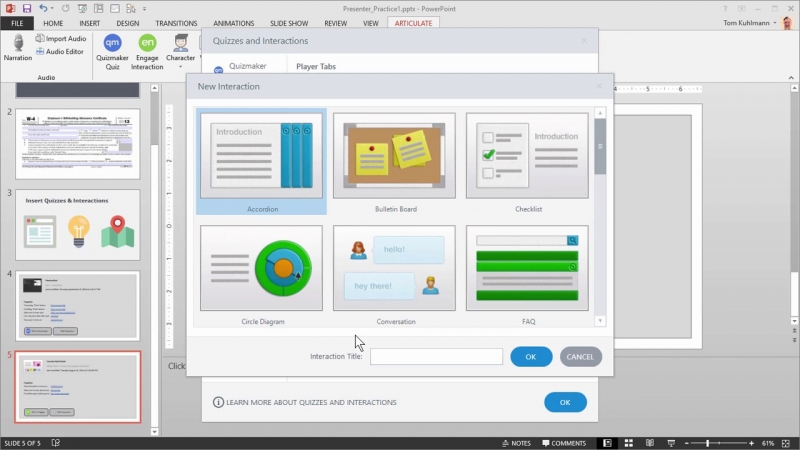Image resolution: width=800 pixels, height=450 pixels.
Task: Start Slide Show from the status bar icon
Action: coord(671,443)
